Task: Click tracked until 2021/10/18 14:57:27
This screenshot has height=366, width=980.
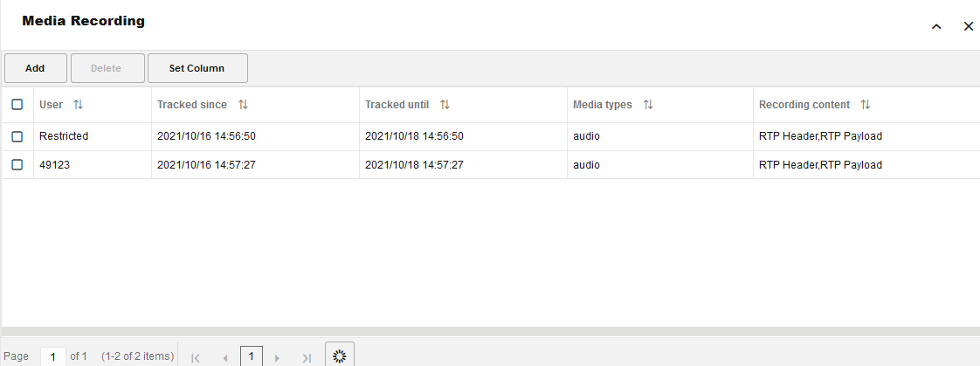Action: pos(414,165)
